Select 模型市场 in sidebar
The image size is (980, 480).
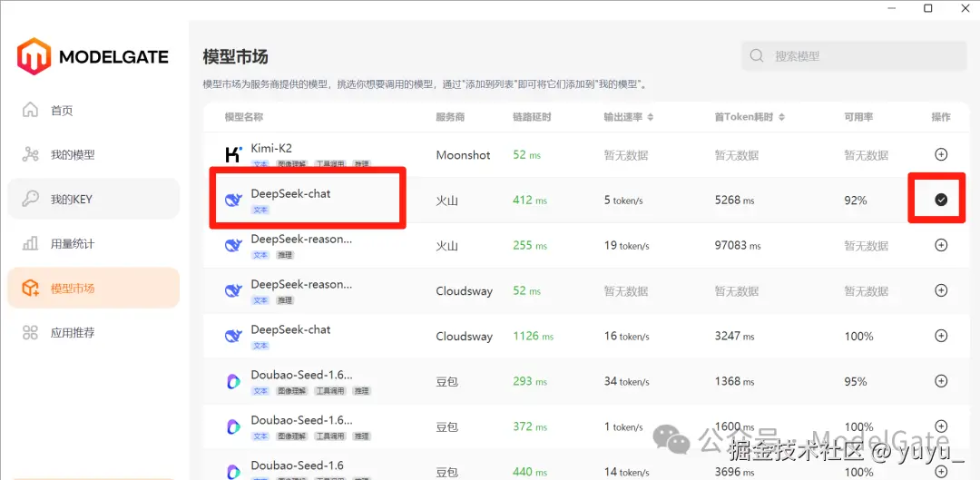[x=93, y=289]
